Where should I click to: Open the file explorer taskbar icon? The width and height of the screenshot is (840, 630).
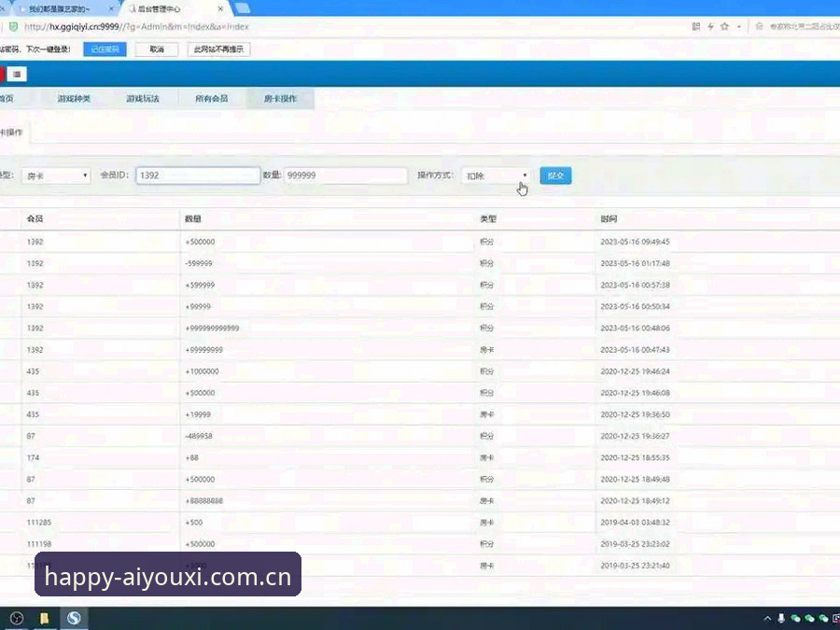pyautogui.click(x=45, y=618)
